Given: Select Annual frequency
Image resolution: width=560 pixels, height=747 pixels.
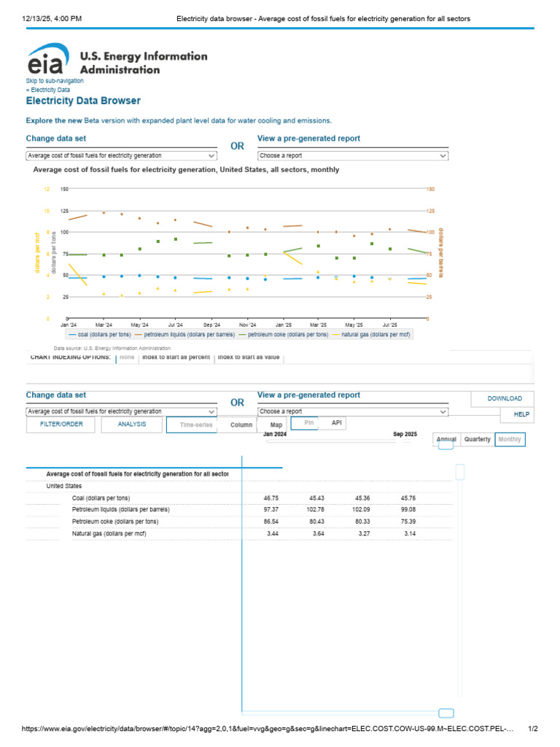Looking at the screenshot, I should [x=446, y=440].
